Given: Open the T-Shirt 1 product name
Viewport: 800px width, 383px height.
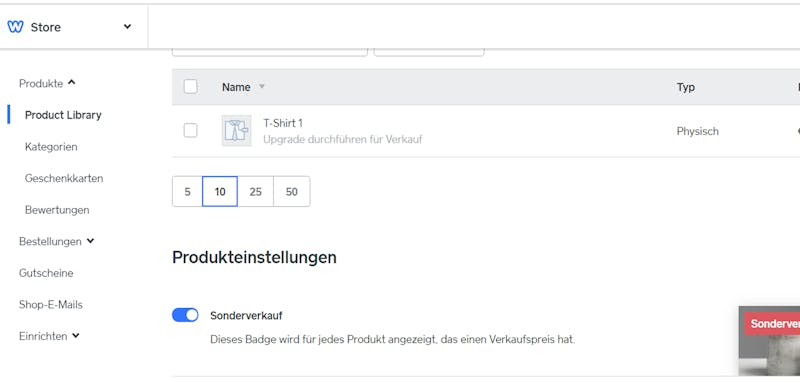Looking at the screenshot, I should pyautogui.click(x=283, y=123).
